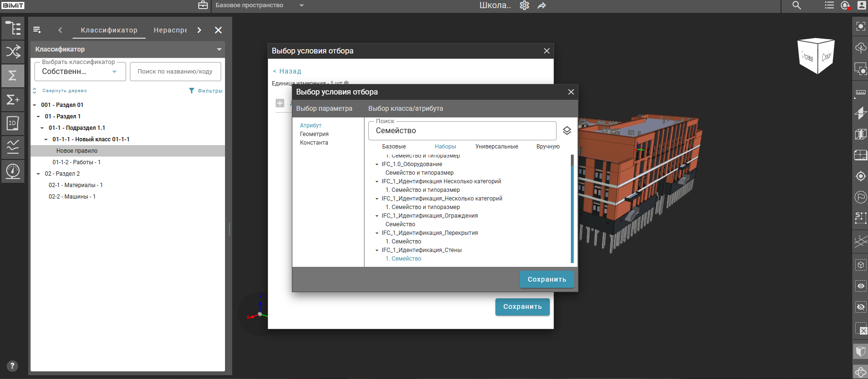Switch to the Универсальные tab
The height and width of the screenshot is (379, 868).
[x=496, y=147]
